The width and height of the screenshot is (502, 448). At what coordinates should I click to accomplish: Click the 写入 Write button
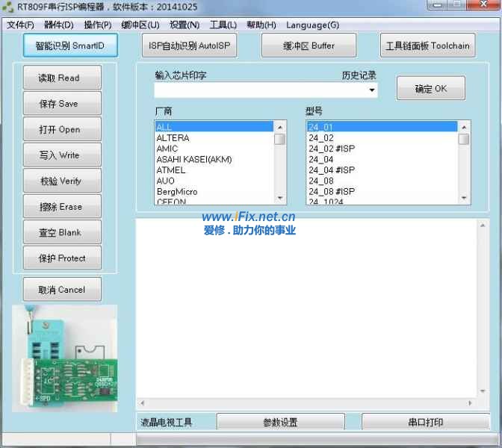pos(62,155)
